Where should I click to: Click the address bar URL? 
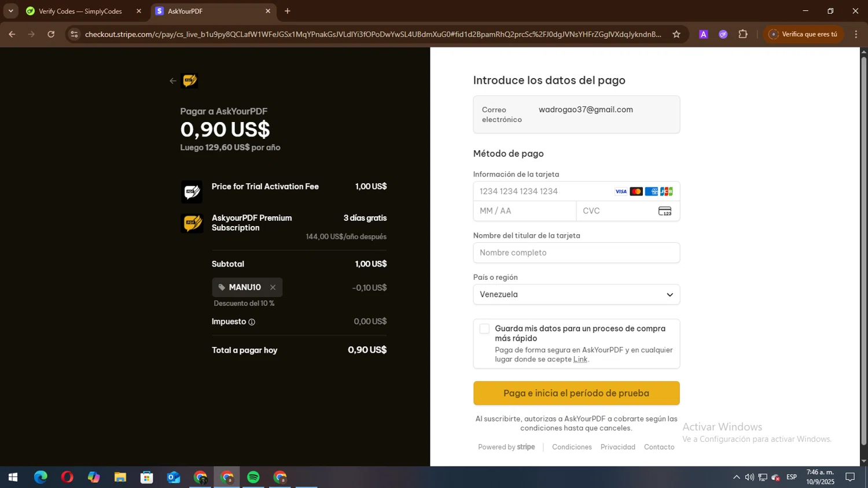[x=373, y=34]
